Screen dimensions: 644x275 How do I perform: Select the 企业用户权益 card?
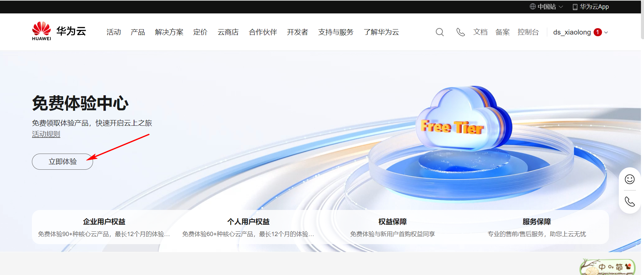[104, 227]
